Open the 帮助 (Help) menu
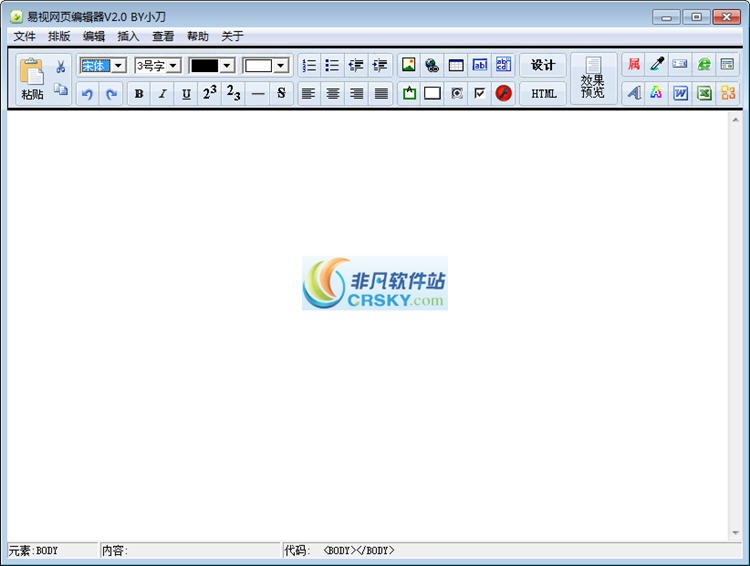Image resolution: width=750 pixels, height=566 pixels. [x=198, y=36]
